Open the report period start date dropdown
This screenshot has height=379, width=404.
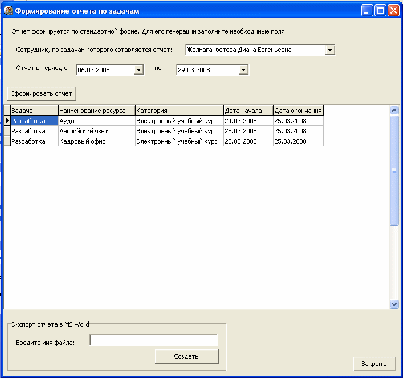click(x=139, y=70)
